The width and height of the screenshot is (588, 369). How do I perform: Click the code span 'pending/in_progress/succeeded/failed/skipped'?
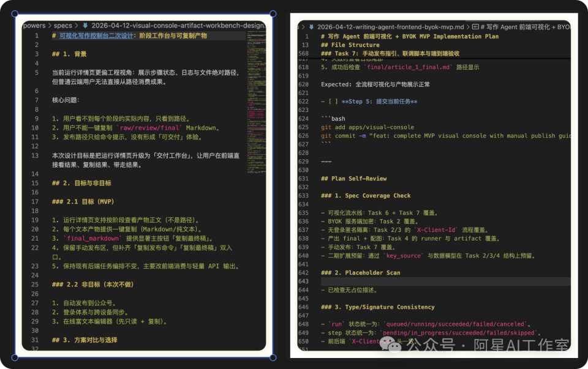[459, 333]
